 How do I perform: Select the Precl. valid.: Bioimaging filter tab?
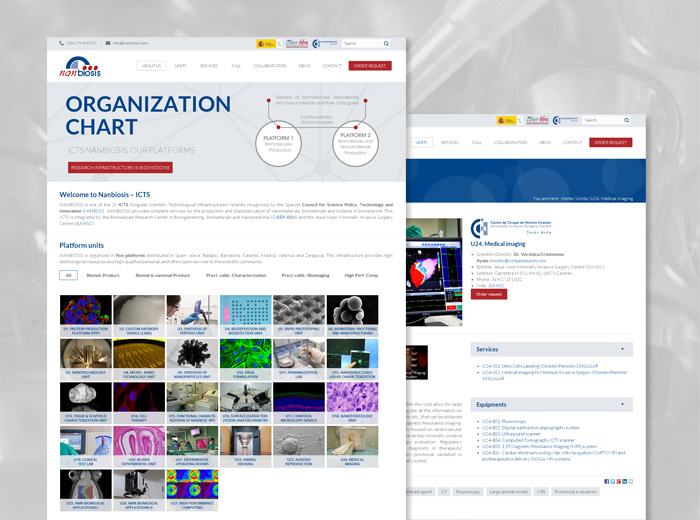coord(305,275)
